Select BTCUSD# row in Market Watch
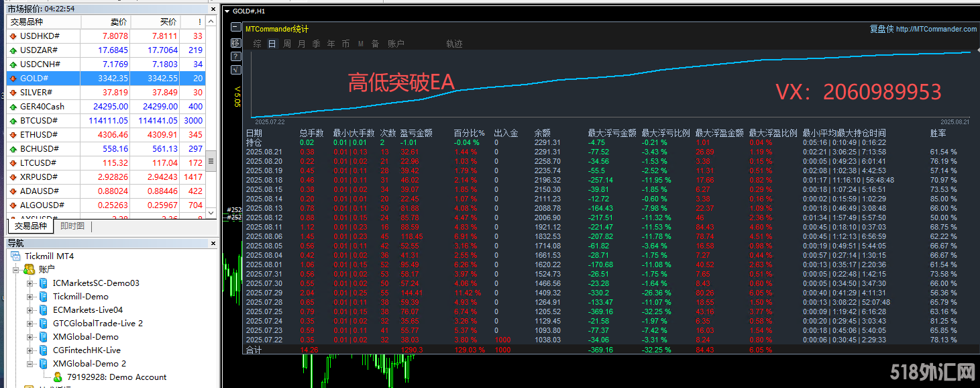The height and width of the screenshot is (388, 980). point(40,121)
